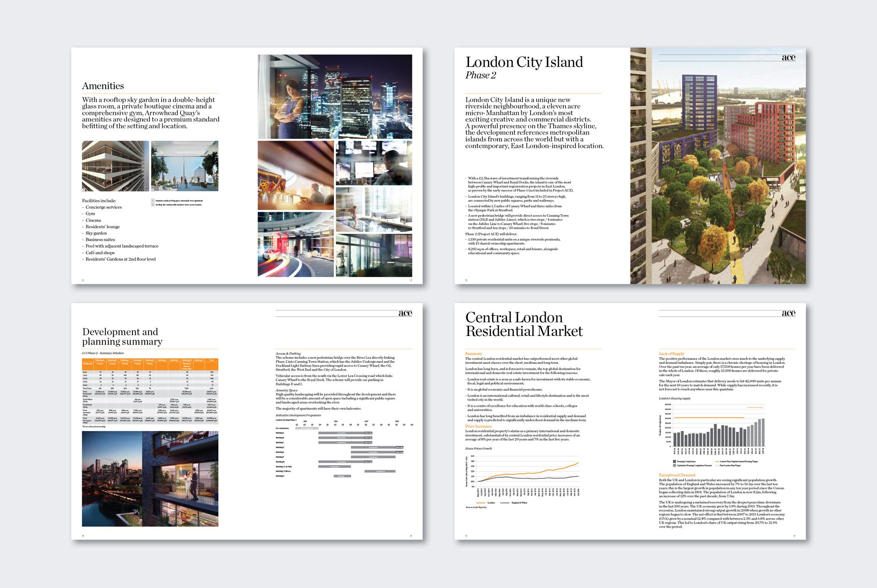Click the orange London line legend swatch
The height and width of the screenshot is (588, 877).
click(481, 503)
